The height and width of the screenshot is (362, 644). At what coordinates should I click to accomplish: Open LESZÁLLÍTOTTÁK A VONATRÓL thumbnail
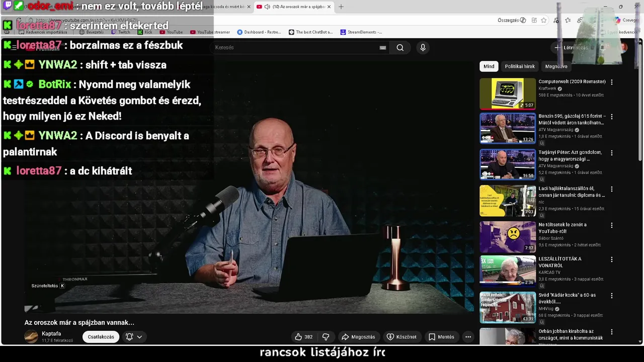point(508,271)
